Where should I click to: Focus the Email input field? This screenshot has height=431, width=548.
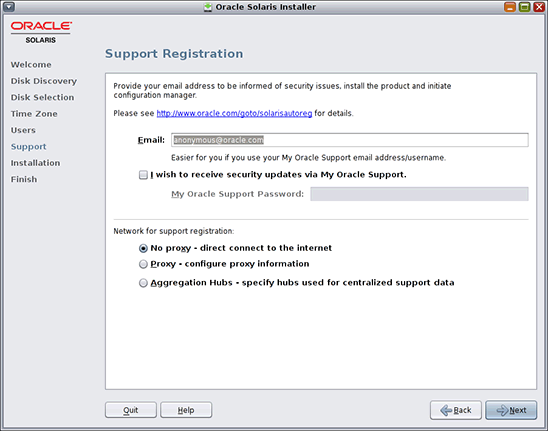(350, 140)
